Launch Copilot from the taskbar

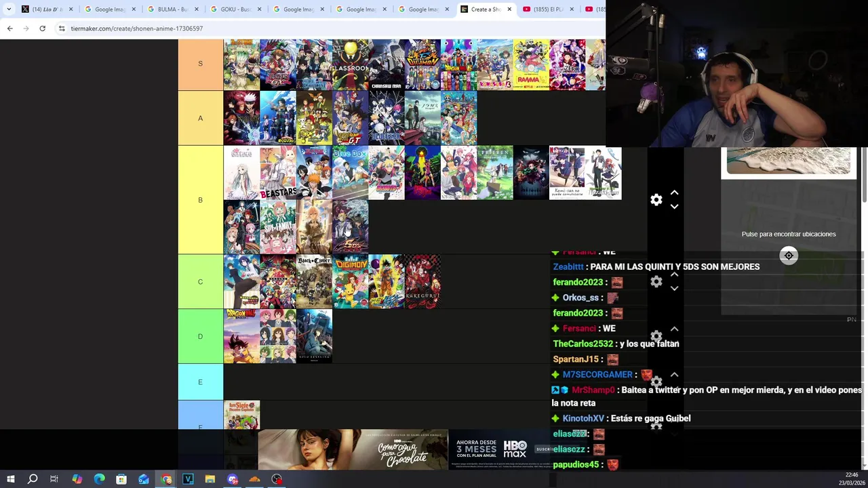coord(77,479)
